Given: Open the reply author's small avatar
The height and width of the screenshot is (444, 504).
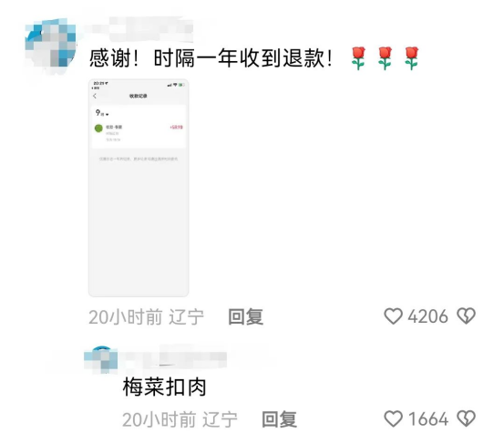Looking at the screenshot, I should coord(100,360).
